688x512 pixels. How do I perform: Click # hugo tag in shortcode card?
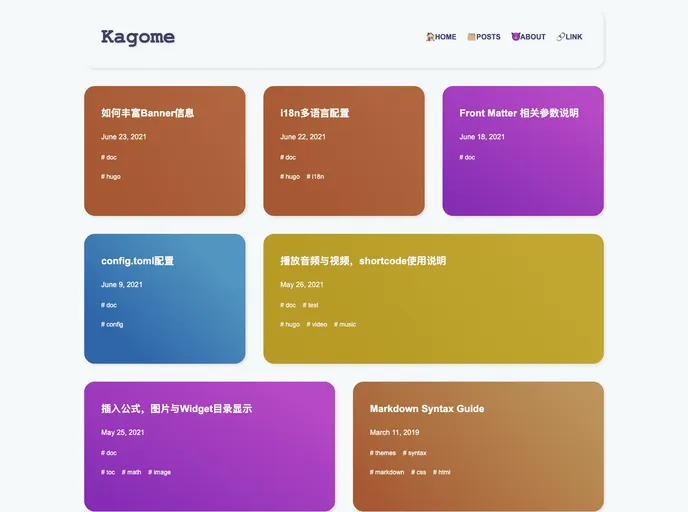tap(290, 324)
